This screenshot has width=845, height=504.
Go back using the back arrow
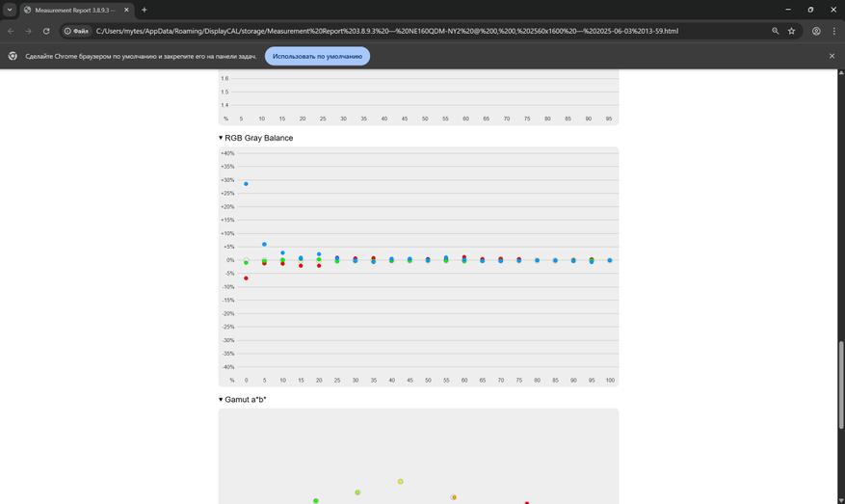11,31
